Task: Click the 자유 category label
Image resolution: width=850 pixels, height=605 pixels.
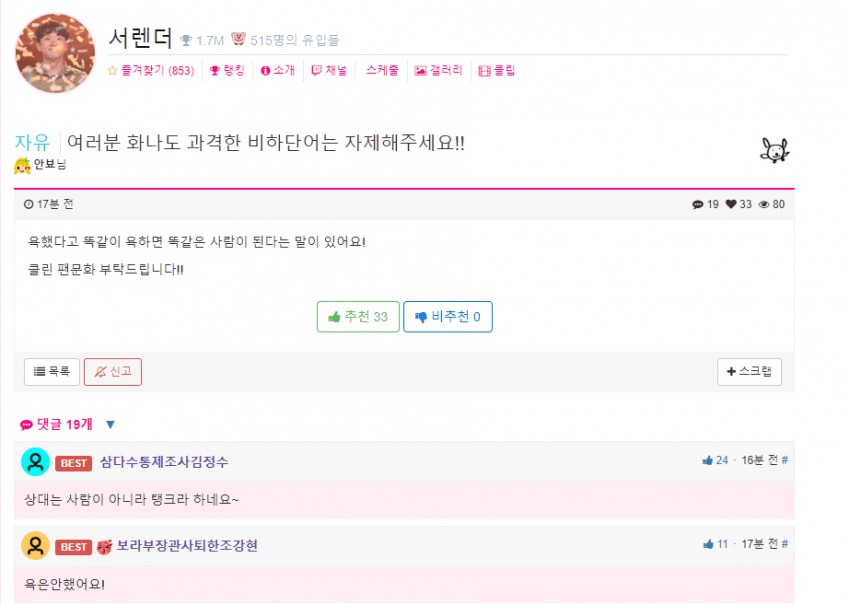Action: pos(32,143)
